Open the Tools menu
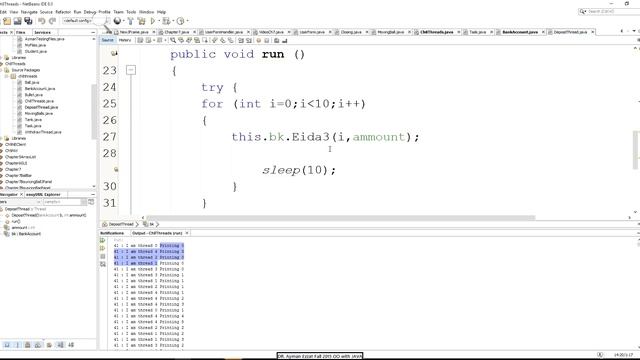The width and height of the screenshot is (640, 360). click(x=131, y=12)
